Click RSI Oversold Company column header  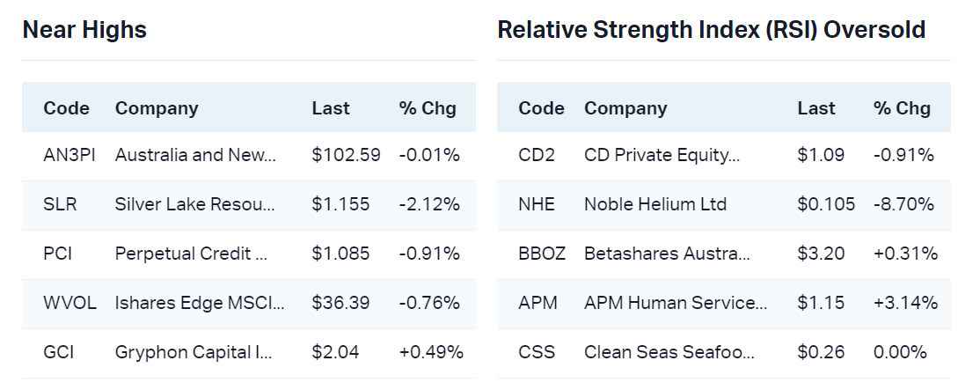(x=625, y=108)
